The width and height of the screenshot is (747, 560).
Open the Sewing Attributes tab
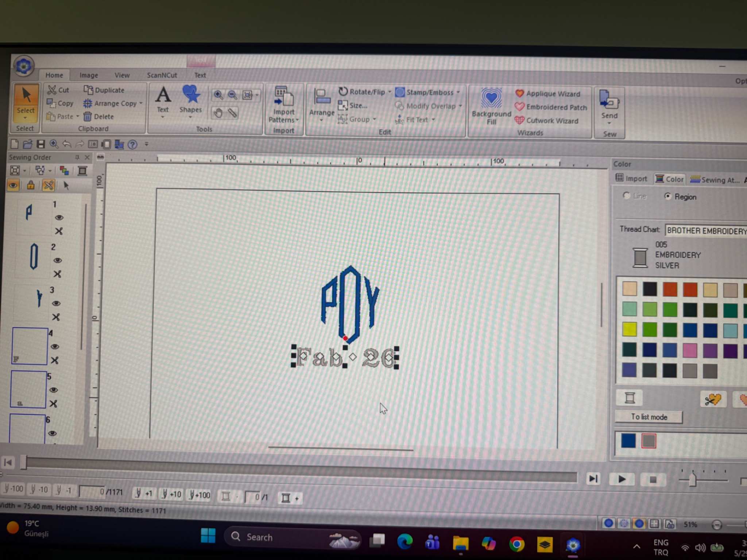click(x=715, y=180)
